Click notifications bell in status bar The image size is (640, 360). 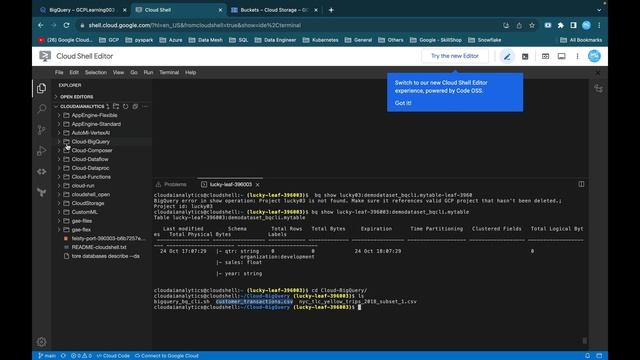coord(587,356)
